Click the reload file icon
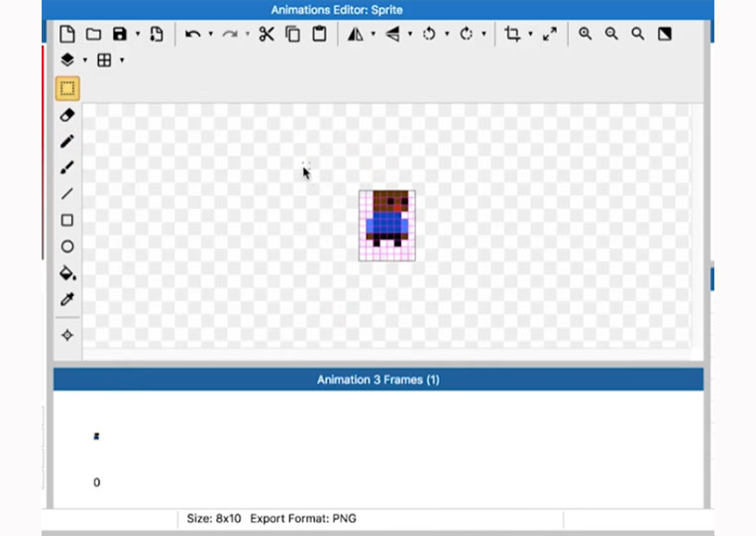Image resolution: width=756 pixels, height=536 pixels. click(157, 35)
